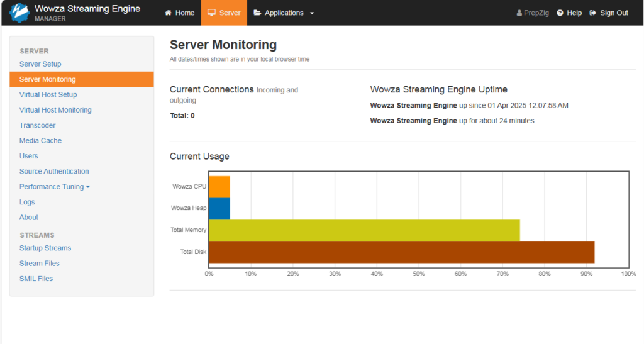Click the '50%' axis label

[419, 274]
